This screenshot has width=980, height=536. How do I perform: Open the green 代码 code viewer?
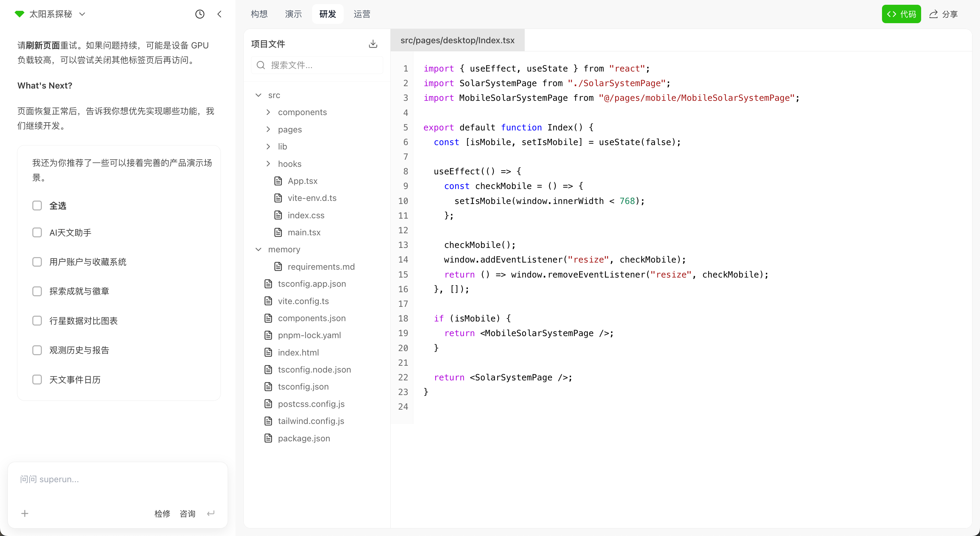(x=901, y=14)
